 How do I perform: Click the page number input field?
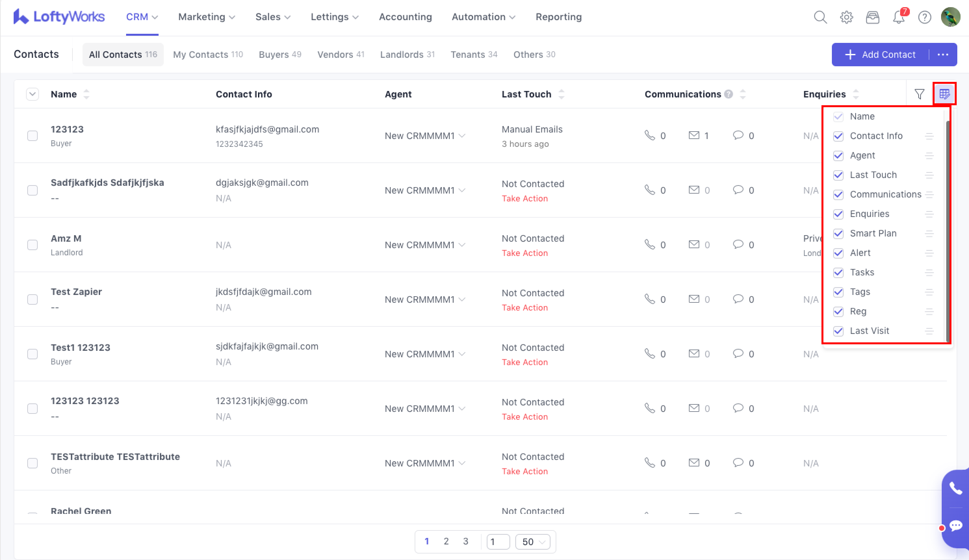click(498, 542)
